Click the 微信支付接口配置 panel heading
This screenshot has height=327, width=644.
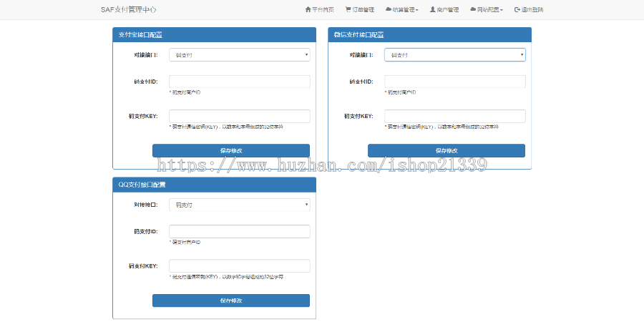pos(429,35)
